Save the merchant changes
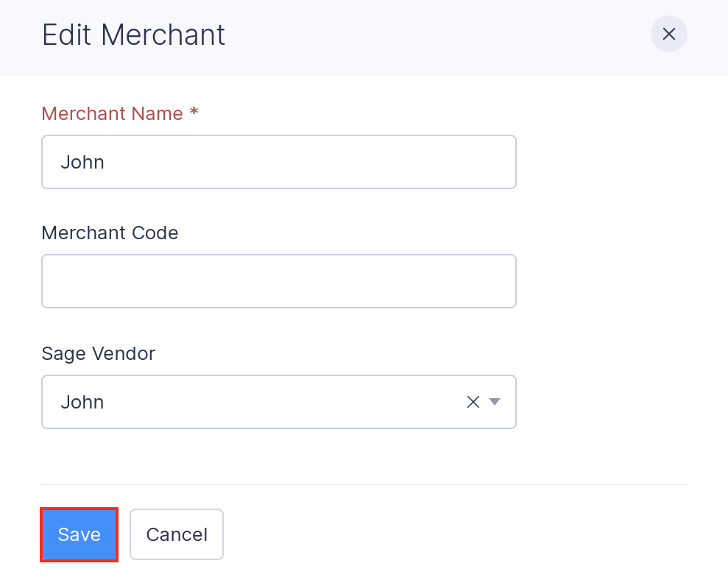Viewport: 728px width, 580px height. [79, 534]
